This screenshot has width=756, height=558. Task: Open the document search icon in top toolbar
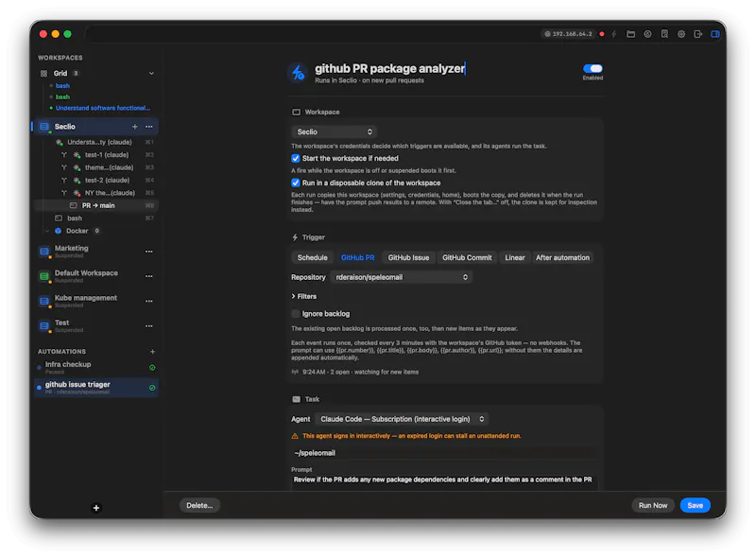tap(664, 34)
